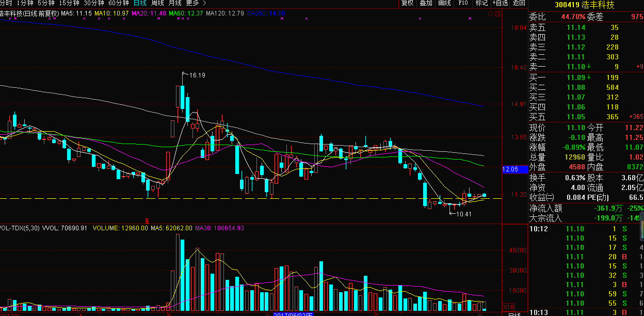This screenshot has width=644, height=316.
Task: Select the 卖一 11.10 ask row
Action: (586, 67)
